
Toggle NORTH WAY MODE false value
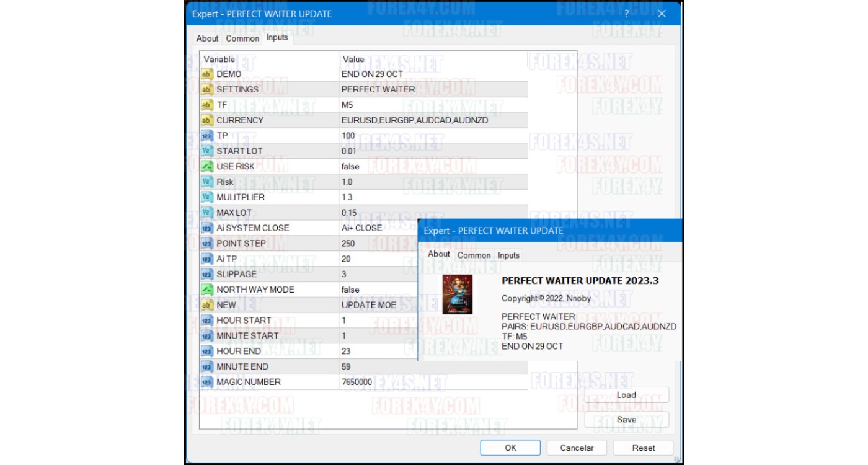point(351,290)
